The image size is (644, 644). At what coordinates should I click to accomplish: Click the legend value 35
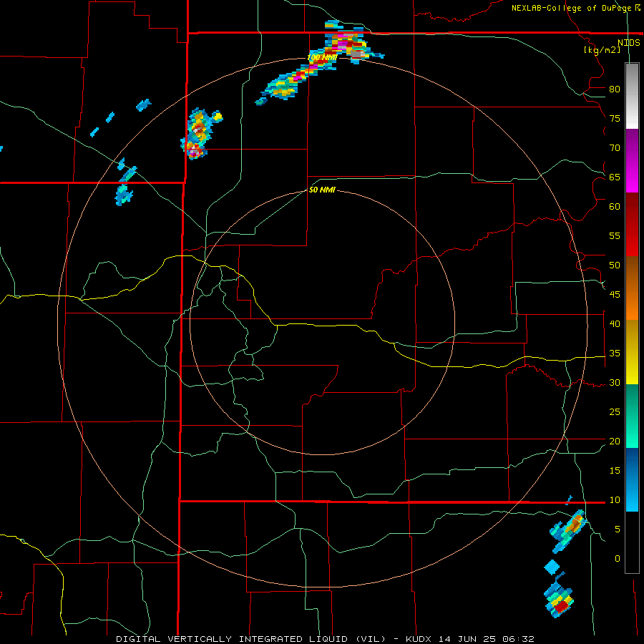click(x=615, y=353)
